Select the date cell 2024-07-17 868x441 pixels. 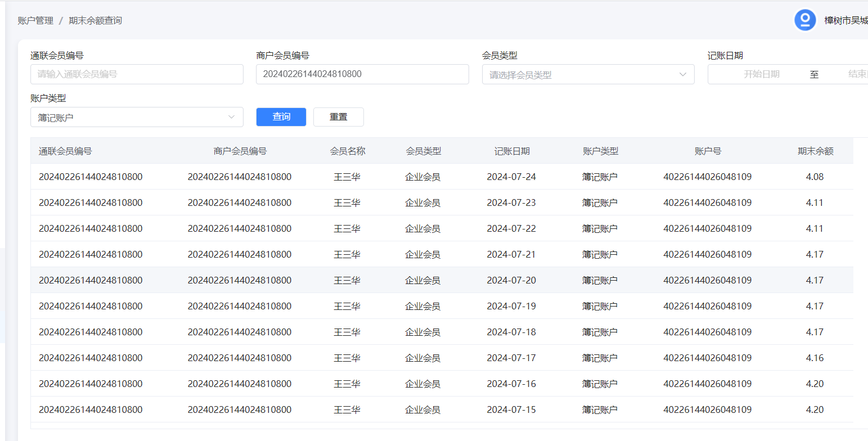click(511, 358)
